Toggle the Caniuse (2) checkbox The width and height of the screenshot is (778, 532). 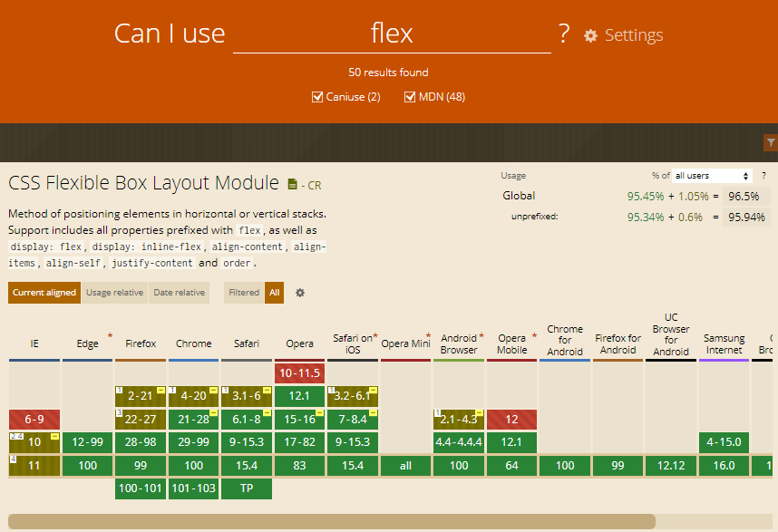(x=317, y=97)
